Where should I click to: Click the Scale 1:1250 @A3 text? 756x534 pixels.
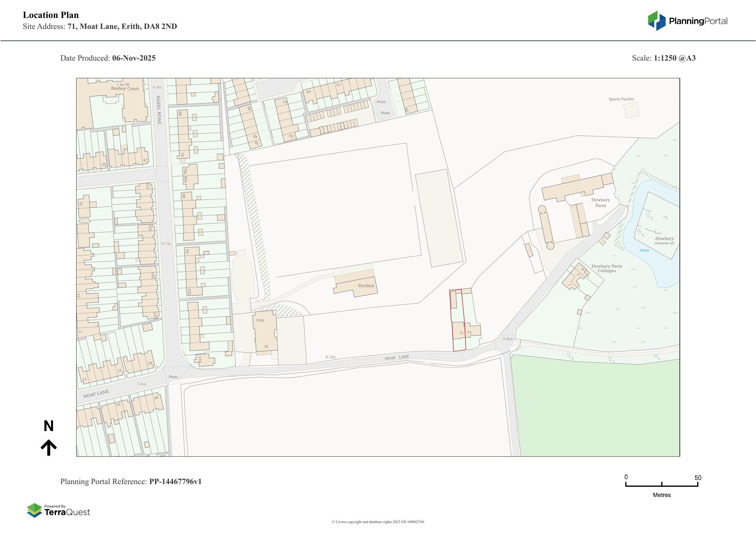664,58
